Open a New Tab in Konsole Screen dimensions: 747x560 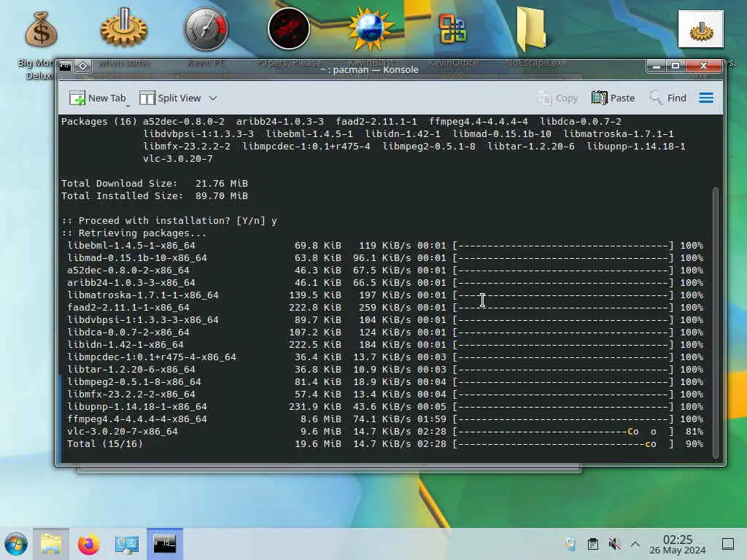tap(97, 98)
